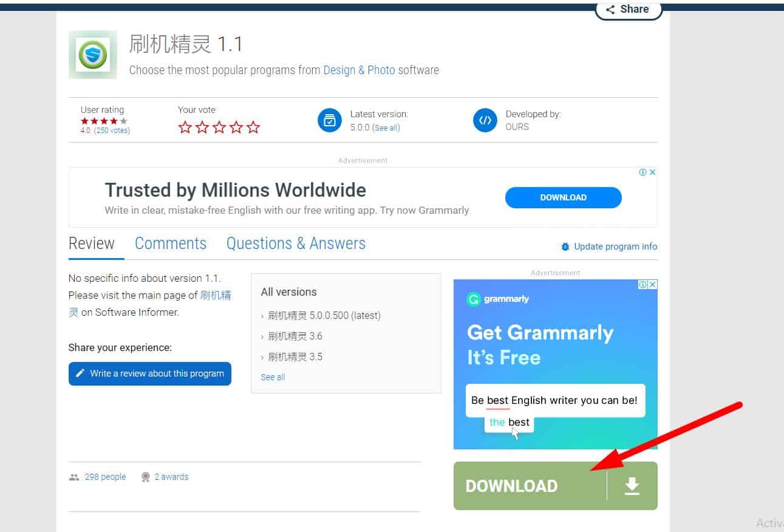Screen dimensions: 784x532
Task: Switch to the Comments tab
Action: (x=171, y=244)
